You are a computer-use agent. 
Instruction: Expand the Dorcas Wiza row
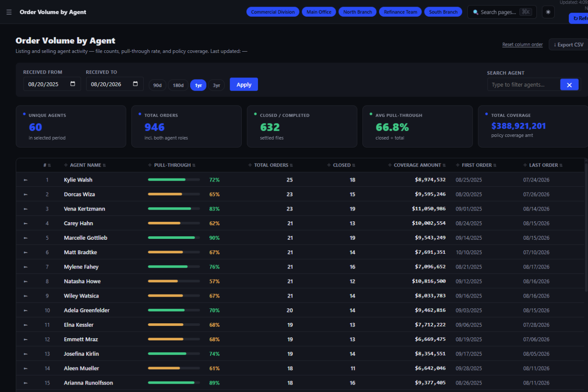[x=25, y=194]
